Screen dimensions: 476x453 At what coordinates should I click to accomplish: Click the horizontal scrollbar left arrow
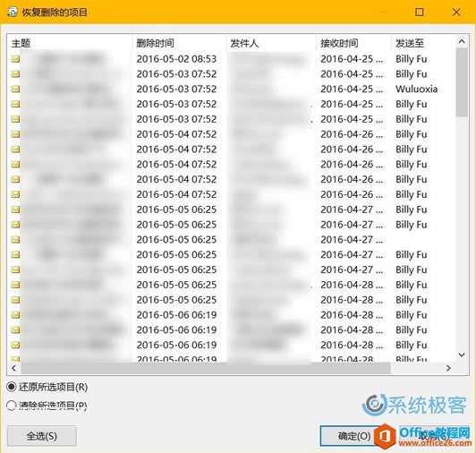13,368
